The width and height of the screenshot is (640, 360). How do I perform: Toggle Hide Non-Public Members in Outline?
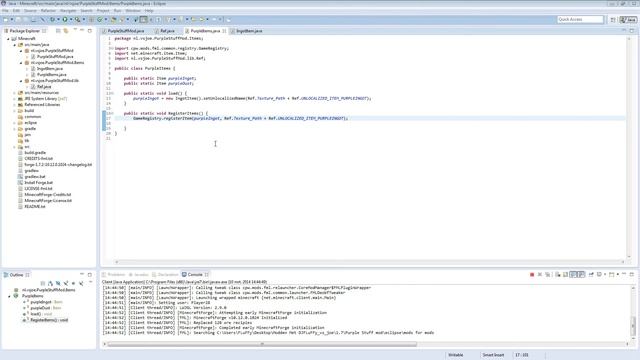(x=73, y=283)
